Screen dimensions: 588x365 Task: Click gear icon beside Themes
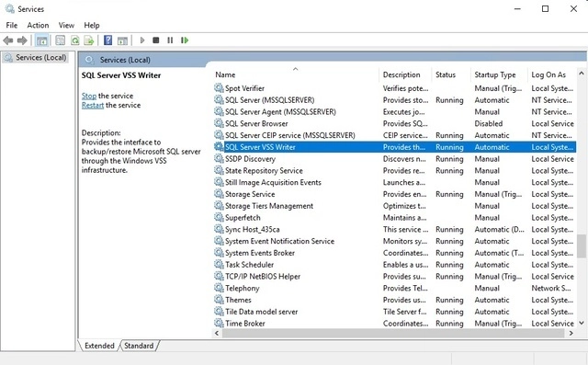(219, 300)
